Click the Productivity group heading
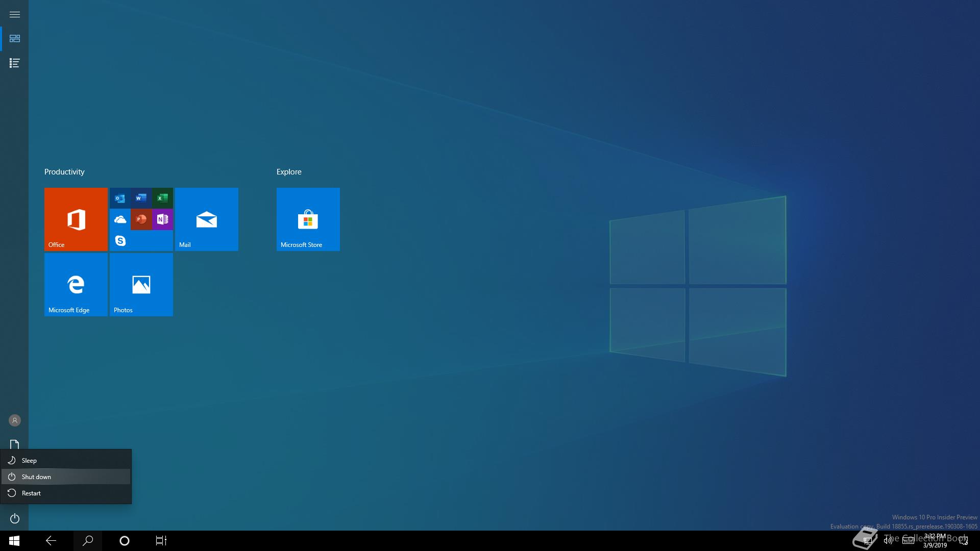 (x=64, y=172)
